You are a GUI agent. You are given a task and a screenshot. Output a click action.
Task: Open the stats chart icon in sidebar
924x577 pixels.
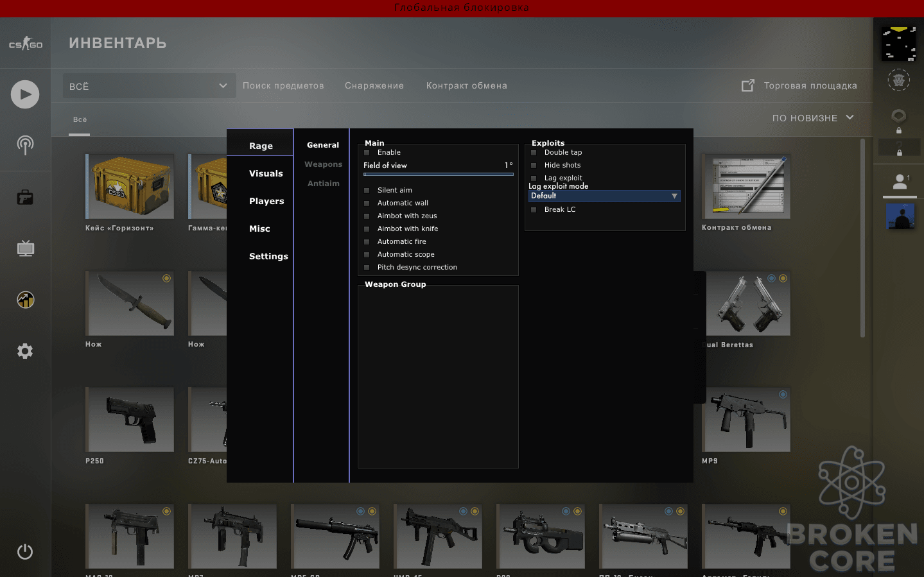pos(25,300)
